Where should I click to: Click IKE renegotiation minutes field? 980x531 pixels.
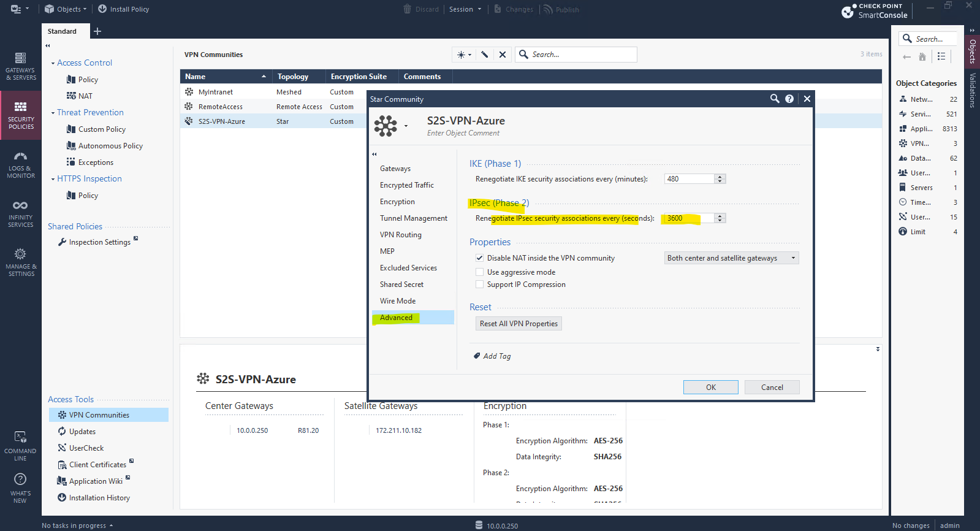point(689,179)
